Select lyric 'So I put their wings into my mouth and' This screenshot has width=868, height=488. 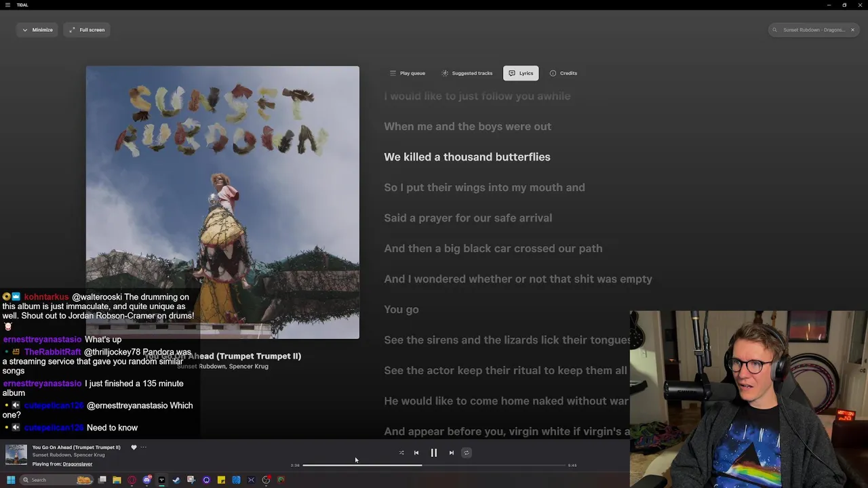pos(484,187)
